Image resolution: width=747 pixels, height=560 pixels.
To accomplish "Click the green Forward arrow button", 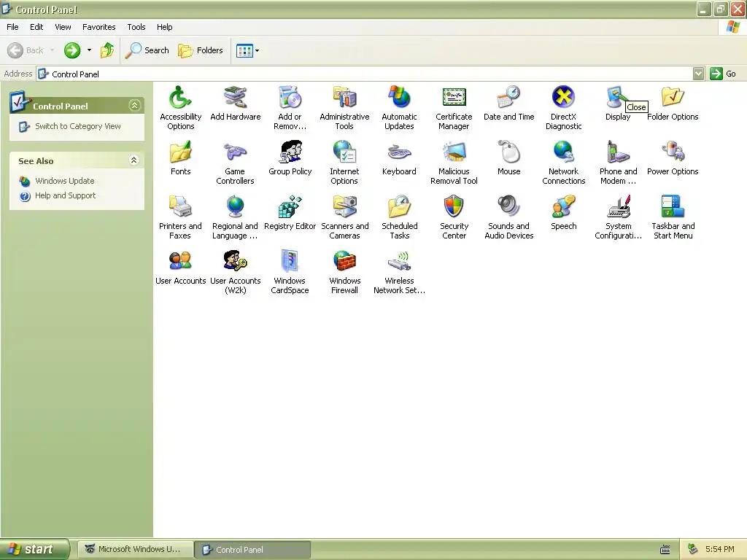I will click(x=72, y=50).
